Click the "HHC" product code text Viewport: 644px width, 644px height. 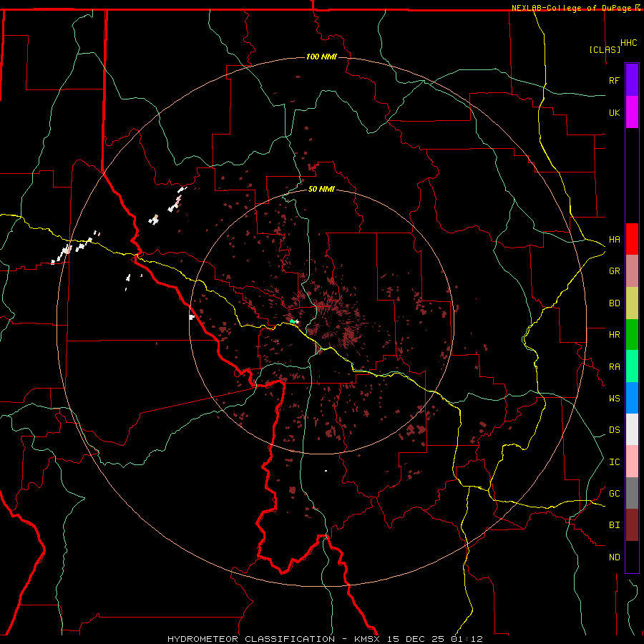[628, 43]
